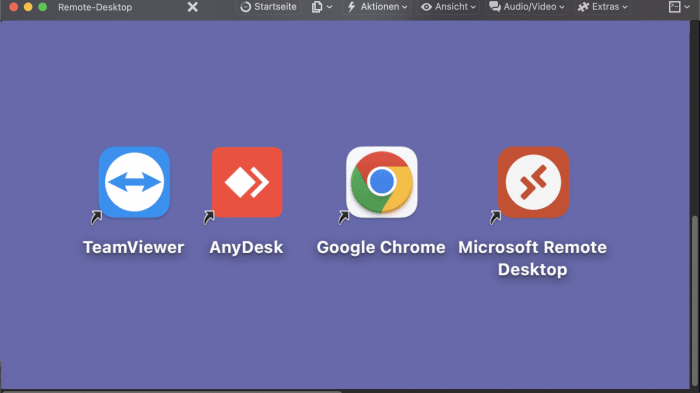Click the green fullscreen window button
700x393 pixels.
tap(42, 7)
